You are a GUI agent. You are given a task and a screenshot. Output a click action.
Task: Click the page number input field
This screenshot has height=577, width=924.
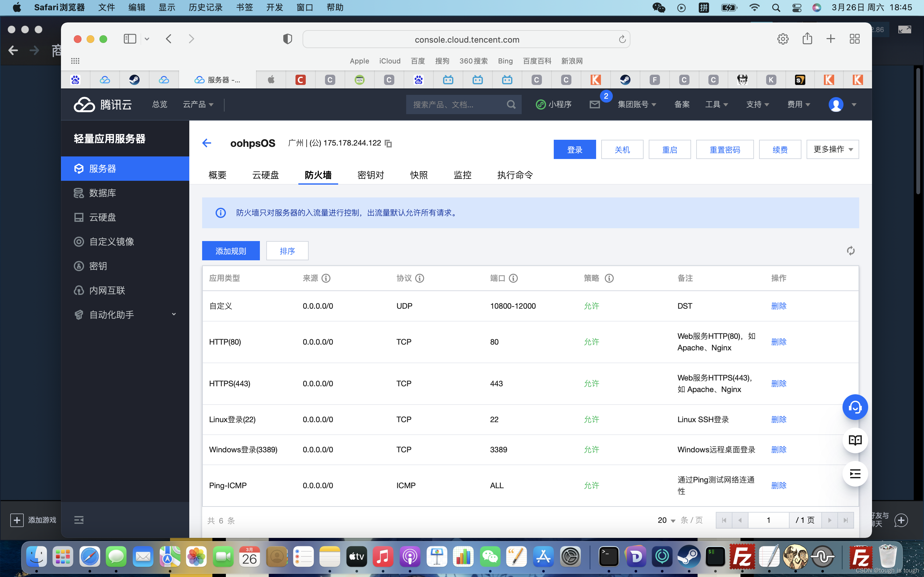coord(768,520)
